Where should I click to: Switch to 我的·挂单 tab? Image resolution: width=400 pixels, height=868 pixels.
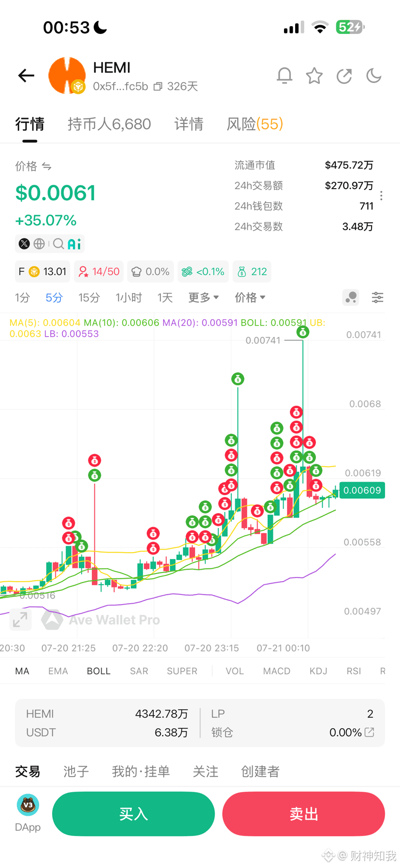141,771
